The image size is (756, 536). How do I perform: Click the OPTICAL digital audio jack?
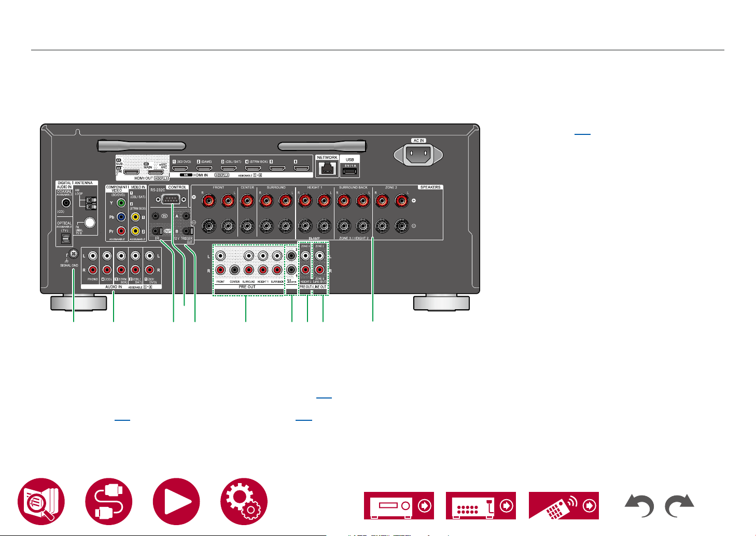point(65,238)
